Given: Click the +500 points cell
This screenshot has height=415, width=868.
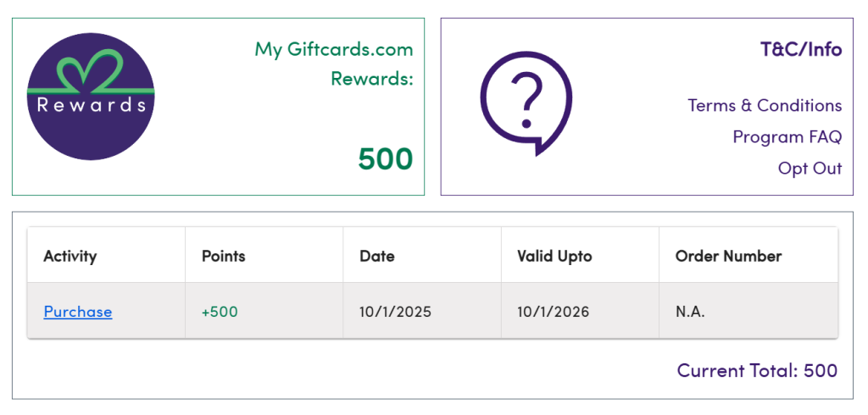Looking at the screenshot, I should pos(220,312).
